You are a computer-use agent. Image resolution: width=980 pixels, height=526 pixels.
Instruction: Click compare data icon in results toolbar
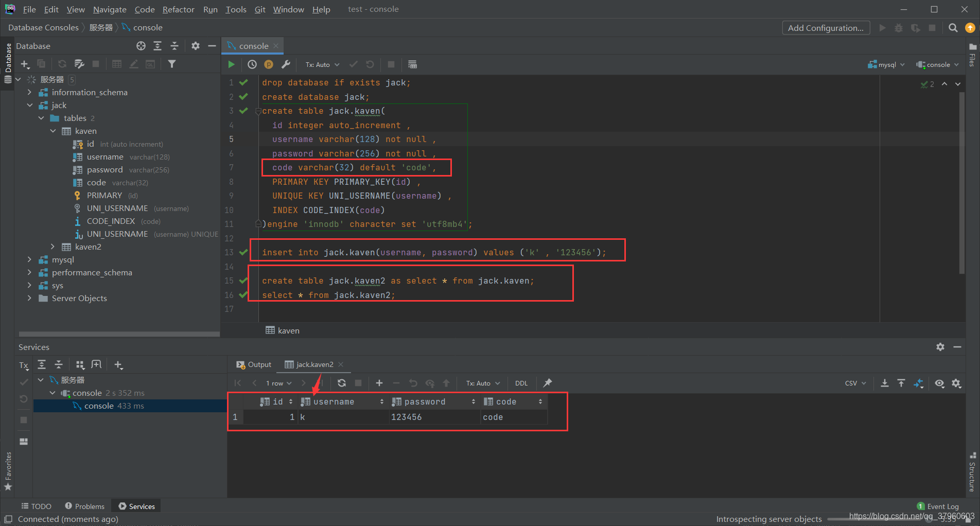point(919,383)
